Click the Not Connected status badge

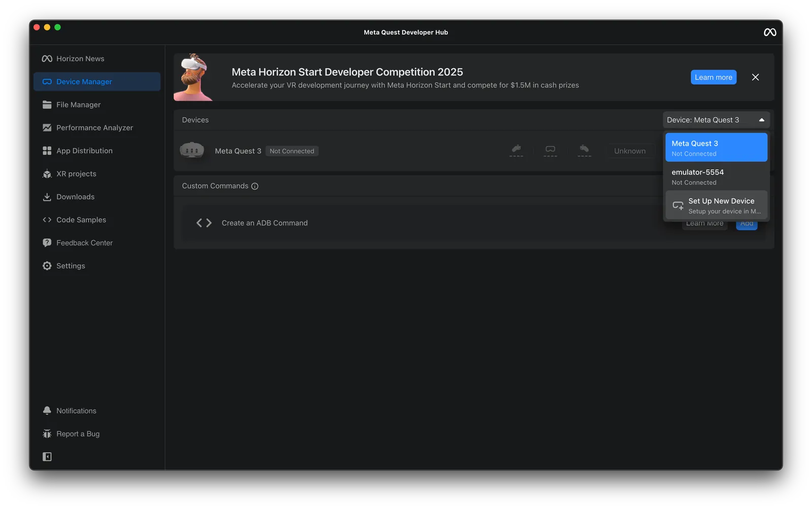pos(292,151)
